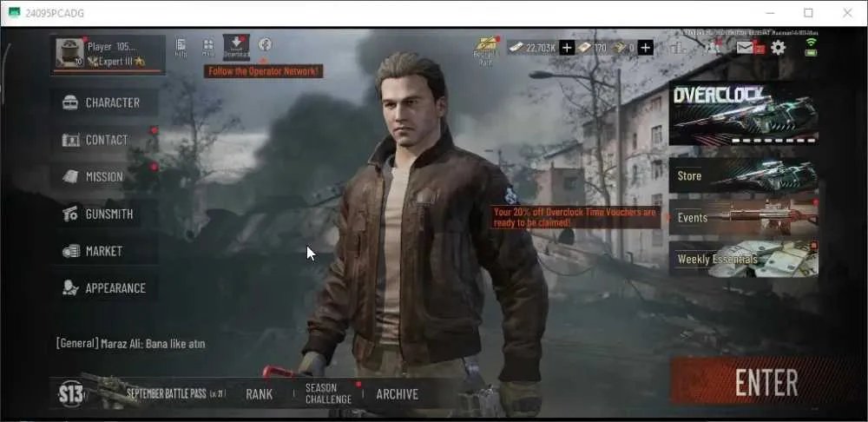The width and height of the screenshot is (868, 422).
Task: Open the settings gear icon
Action: 779,48
